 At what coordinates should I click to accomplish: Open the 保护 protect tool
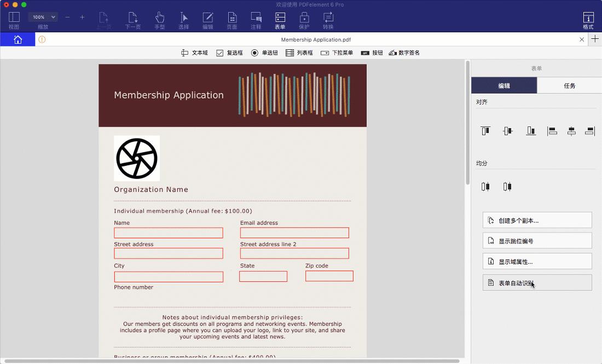[304, 20]
